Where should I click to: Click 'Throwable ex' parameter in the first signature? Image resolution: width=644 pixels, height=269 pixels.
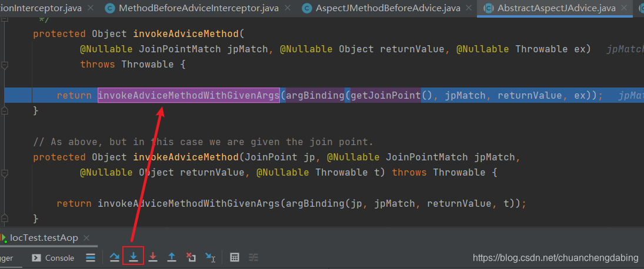549,49
